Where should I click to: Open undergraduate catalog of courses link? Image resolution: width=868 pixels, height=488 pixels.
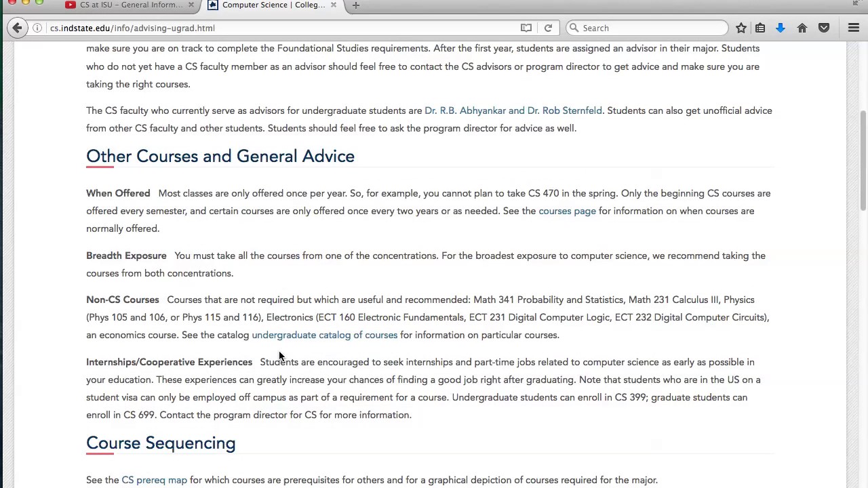[324, 335]
